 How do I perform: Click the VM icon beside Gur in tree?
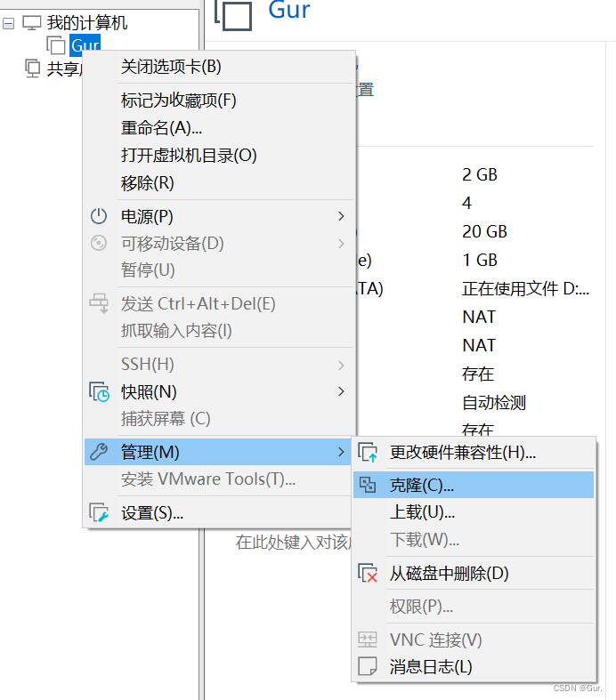click(x=56, y=45)
